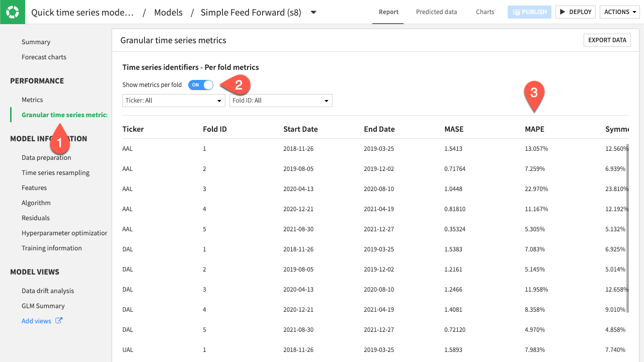This screenshot has height=362, width=644.
Task: Open the Residuals page in sidebar
Action: 36,218
